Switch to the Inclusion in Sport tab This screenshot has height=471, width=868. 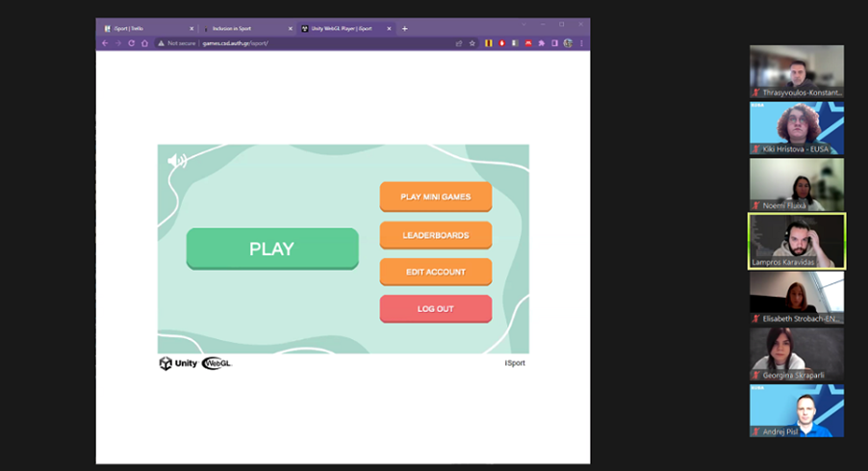click(x=244, y=29)
